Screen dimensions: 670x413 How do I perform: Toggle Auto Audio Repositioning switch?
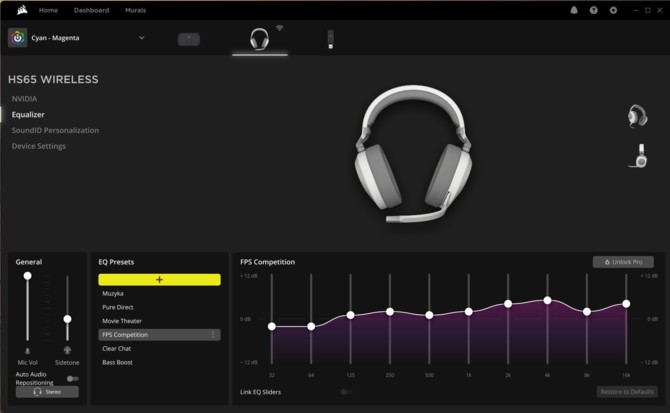73,378
